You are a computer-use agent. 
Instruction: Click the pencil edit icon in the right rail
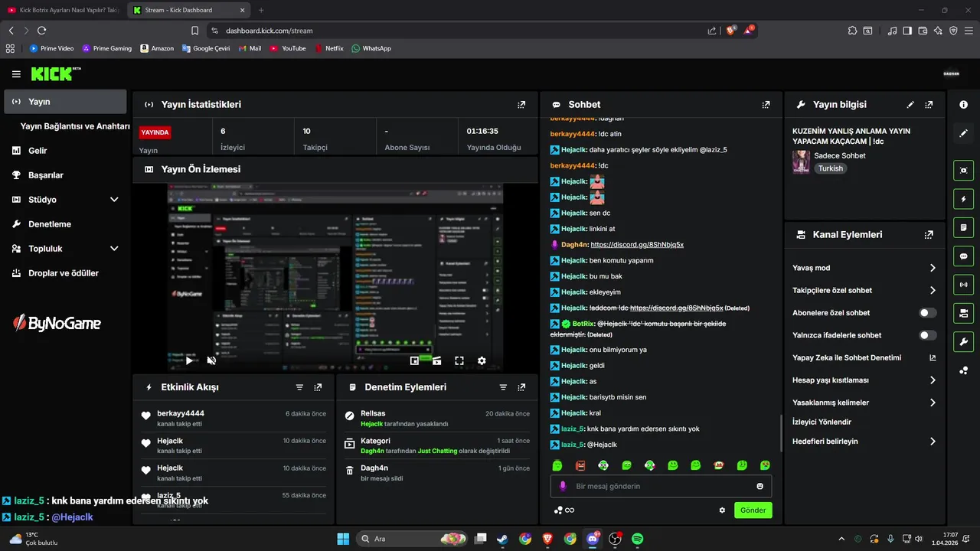(x=963, y=132)
